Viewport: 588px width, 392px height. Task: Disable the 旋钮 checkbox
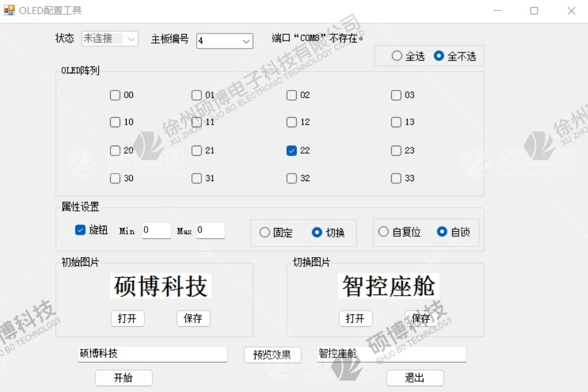tap(78, 231)
